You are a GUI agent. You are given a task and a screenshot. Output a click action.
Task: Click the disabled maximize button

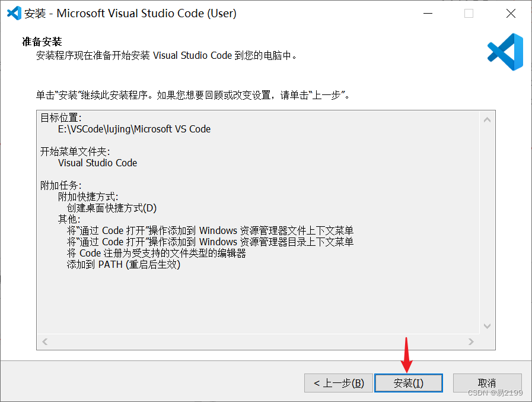[x=469, y=13]
